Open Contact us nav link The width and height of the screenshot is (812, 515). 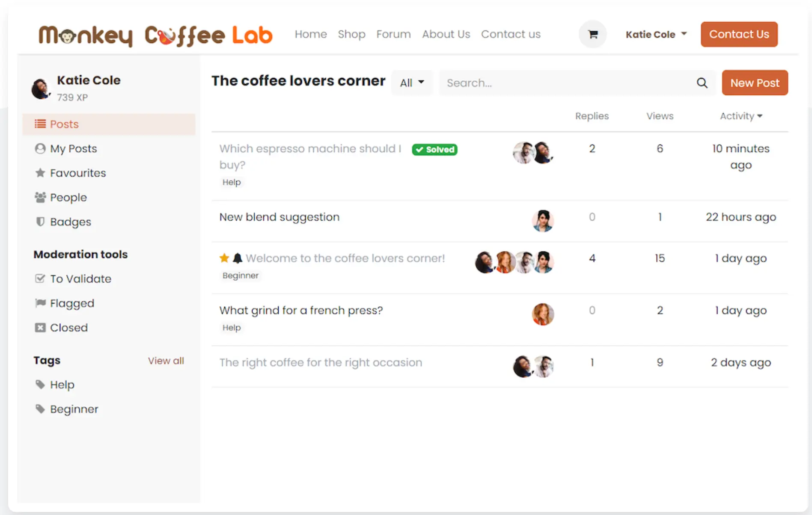511,34
